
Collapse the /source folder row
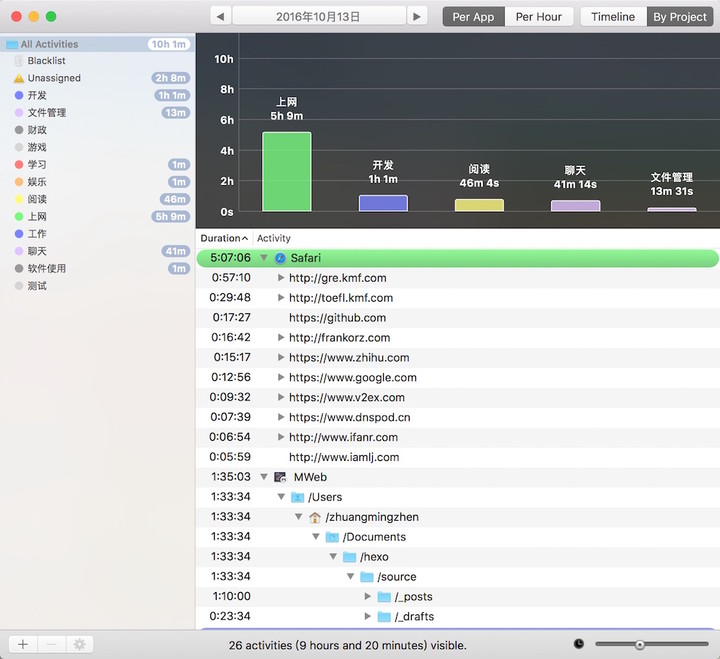(350, 576)
